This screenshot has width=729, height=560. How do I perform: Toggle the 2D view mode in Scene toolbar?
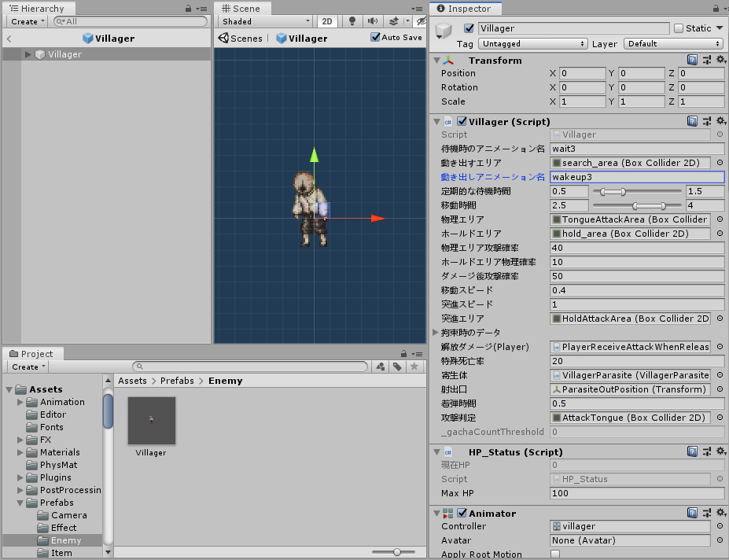[326, 21]
